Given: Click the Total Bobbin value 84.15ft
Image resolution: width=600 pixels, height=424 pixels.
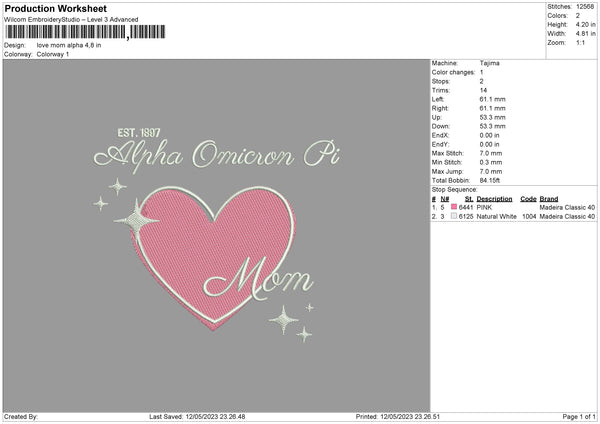Looking at the screenshot, I should 490,180.
